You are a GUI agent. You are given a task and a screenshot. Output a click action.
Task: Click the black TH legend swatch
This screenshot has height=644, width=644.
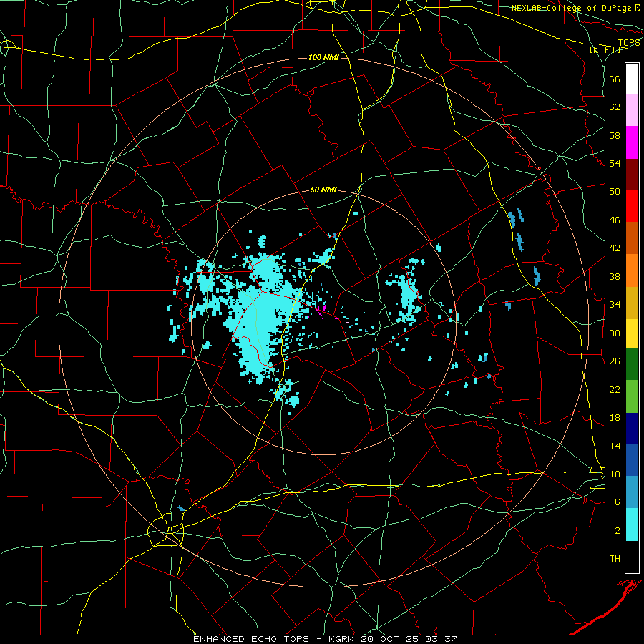click(632, 557)
